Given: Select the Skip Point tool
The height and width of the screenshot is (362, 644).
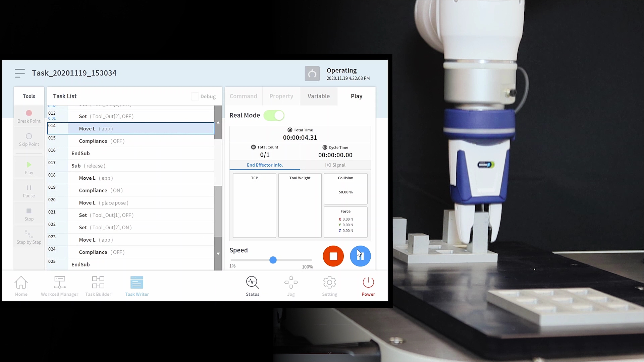Looking at the screenshot, I should coord(29,140).
